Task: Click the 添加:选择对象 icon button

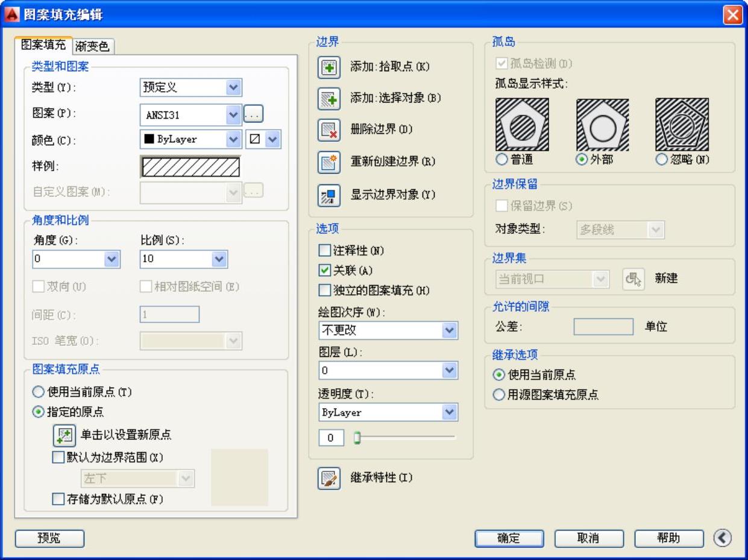Action: tap(329, 98)
